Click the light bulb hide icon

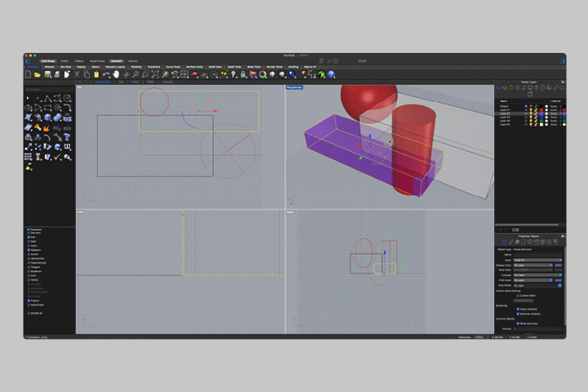coord(234,74)
